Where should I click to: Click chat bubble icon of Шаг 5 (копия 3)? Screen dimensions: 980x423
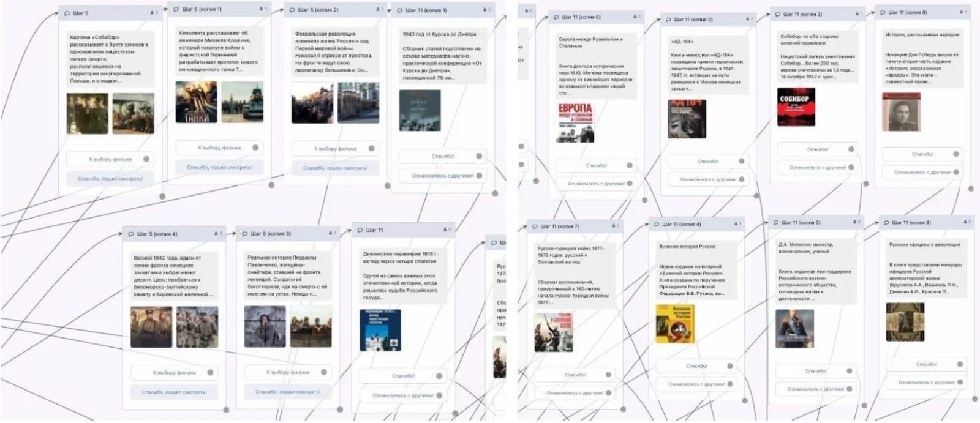click(x=245, y=234)
